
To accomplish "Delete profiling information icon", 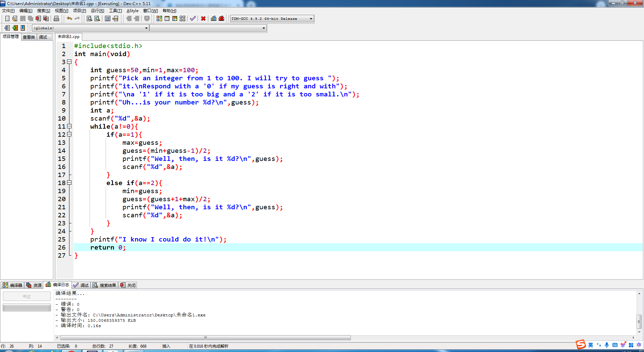I will tap(221, 18).
